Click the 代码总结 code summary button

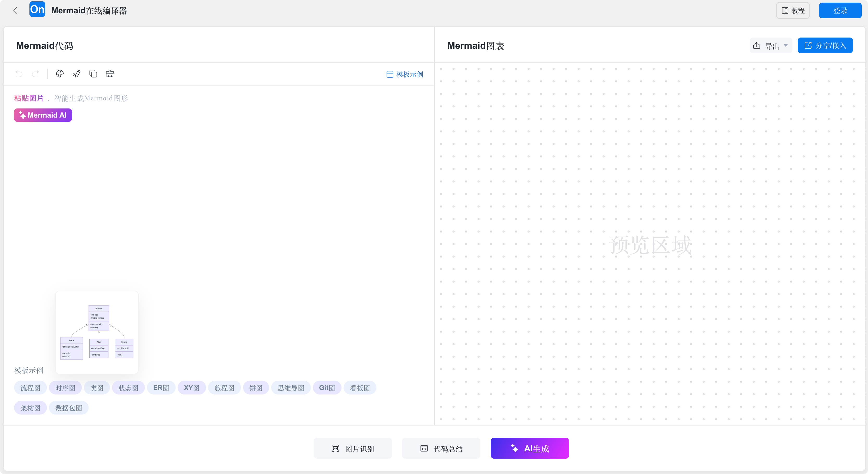point(441,448)
